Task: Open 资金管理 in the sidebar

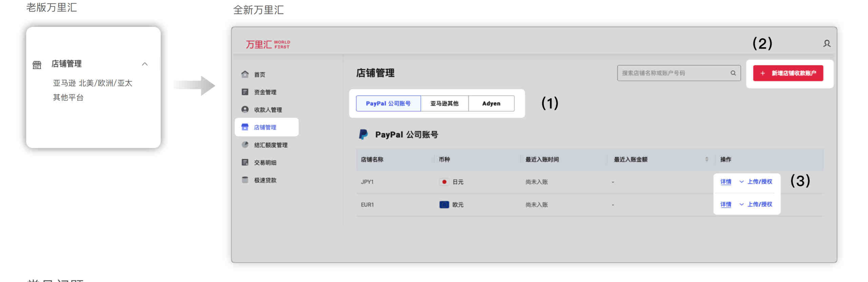Action: [x=265, y=92]
